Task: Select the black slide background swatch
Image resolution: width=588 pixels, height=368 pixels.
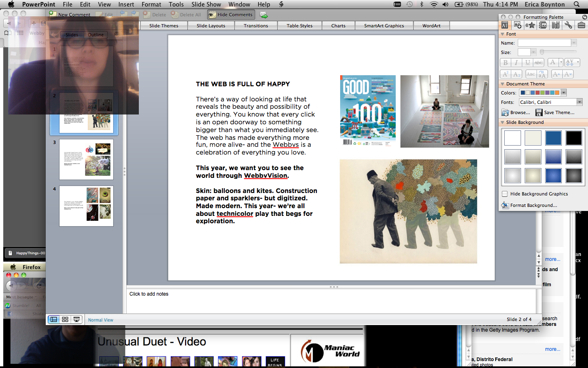Action: (574, 138)
